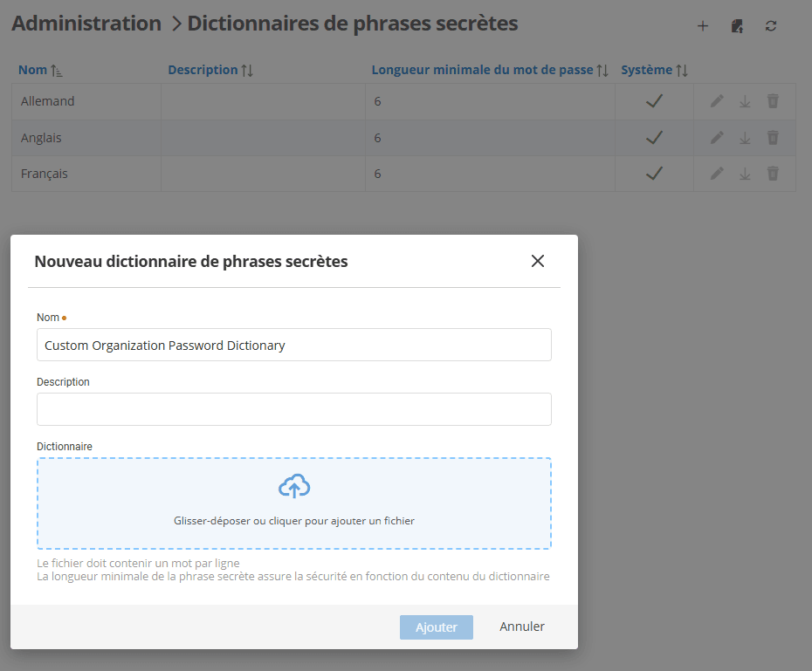Download the Anglais dictionary
Viewport: 812px width, 671px height.
[744, 137]
